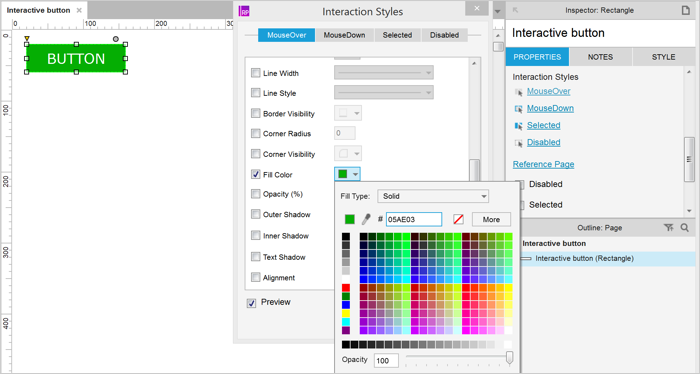Select the Interactive button page tab
This screenshot has width=700, height=374.
coord(44,10)
